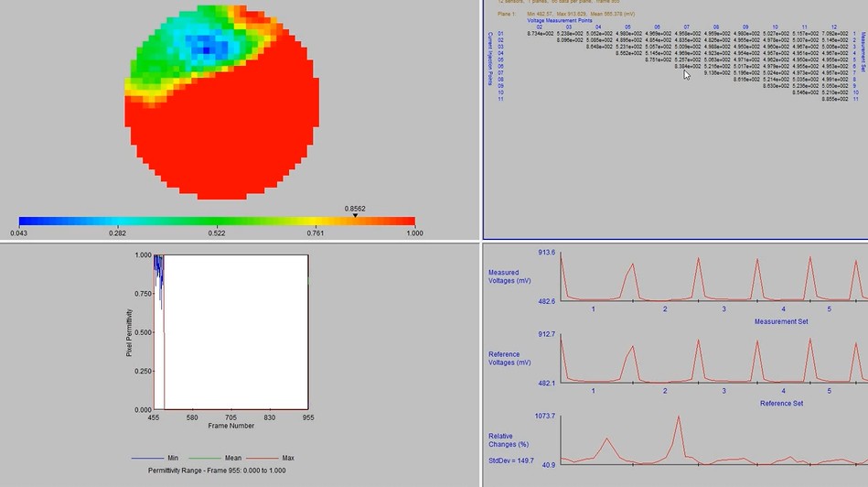868x487 pixels.
Task: Click the Min legend entry
Action: [155, 459]
